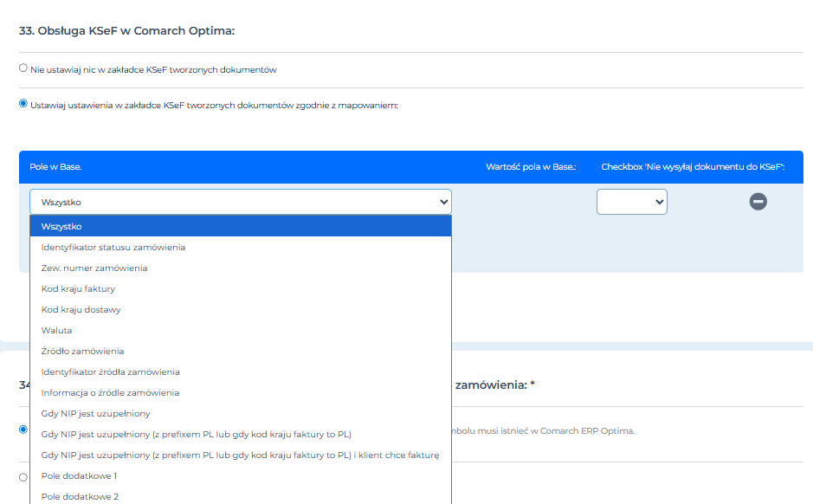This screenshot has width=813, height=504.
Task: Choose 'Pole dodatkowe 2' option
Action: pos(241,496)
